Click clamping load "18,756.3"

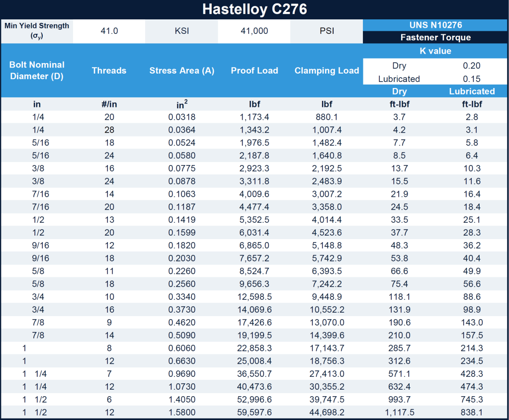coord(327,360)
